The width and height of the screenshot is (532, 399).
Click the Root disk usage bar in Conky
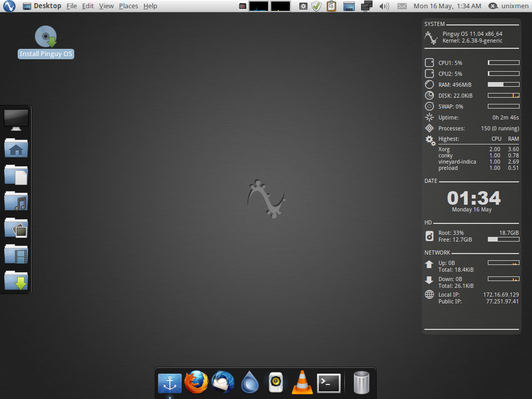tap(503, 240)
